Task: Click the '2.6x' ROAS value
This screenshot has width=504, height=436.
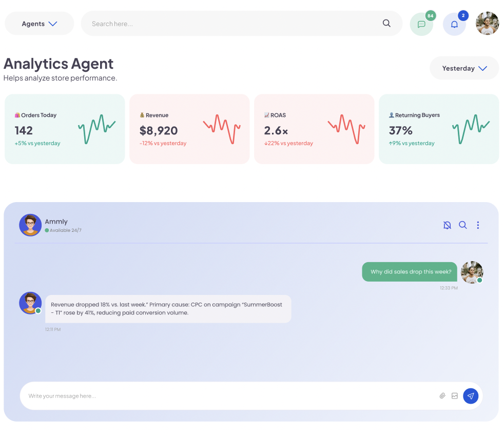Action: (x=276, y=130)
